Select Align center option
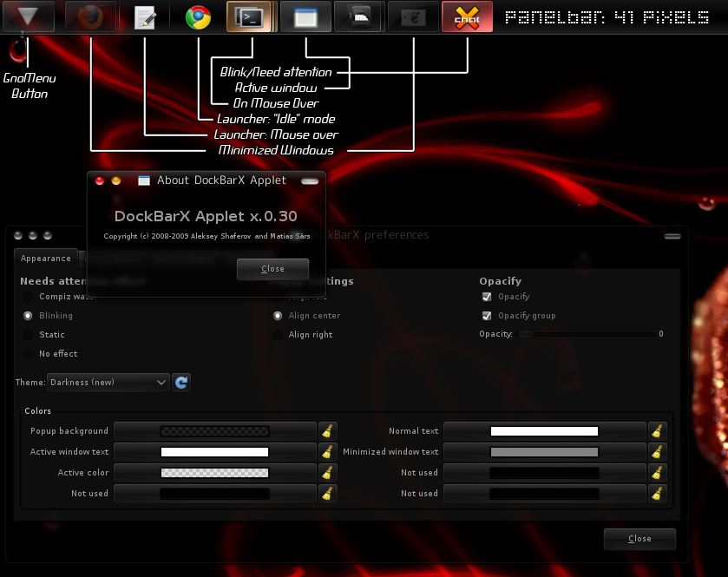The image size is (728, 577). pos(278,316)
